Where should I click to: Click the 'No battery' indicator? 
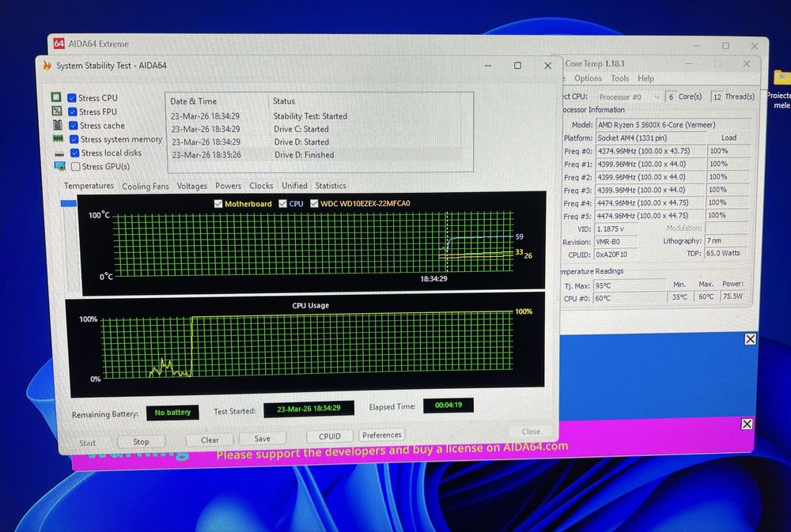coord(172,413)
